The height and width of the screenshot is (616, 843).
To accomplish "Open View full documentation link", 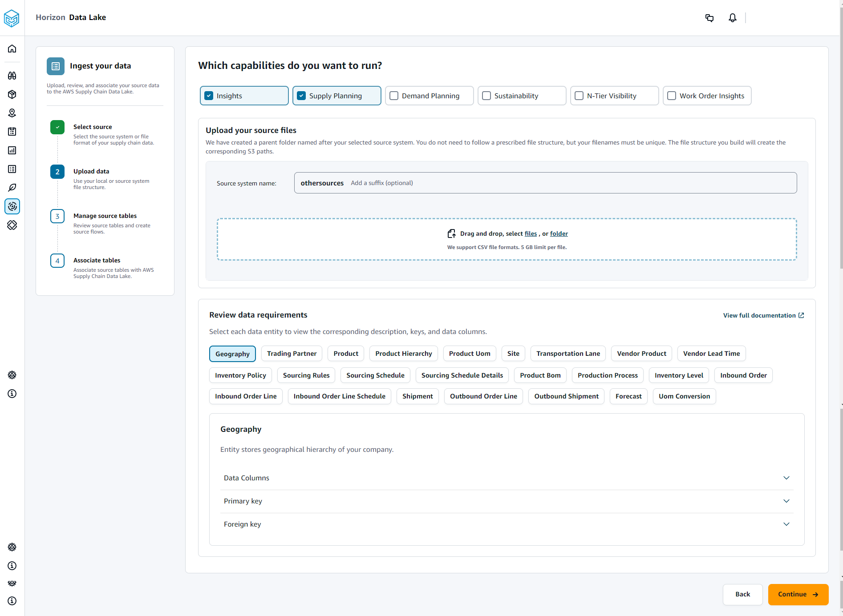I will pyautogui.click(x=763, y=315).
